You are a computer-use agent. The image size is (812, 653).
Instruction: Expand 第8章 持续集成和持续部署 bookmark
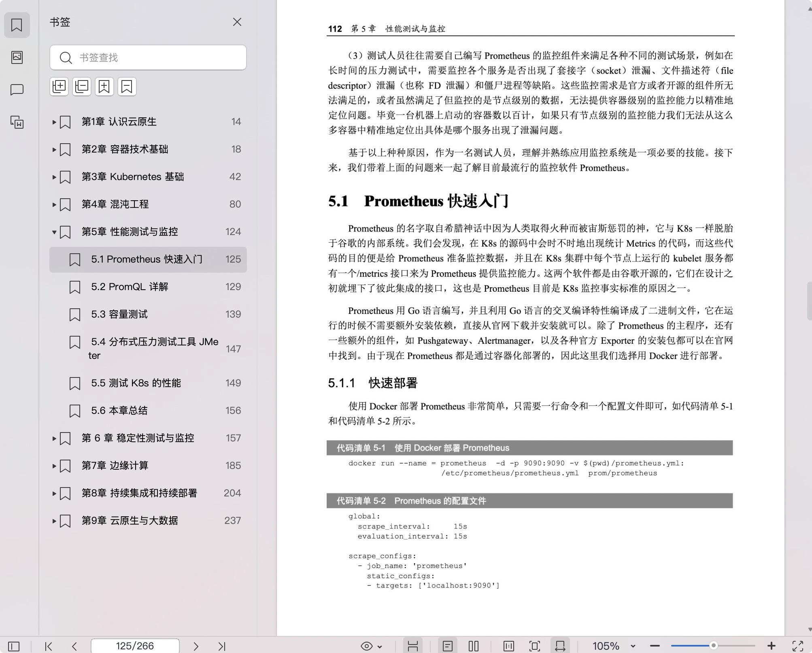pos(54,493)
